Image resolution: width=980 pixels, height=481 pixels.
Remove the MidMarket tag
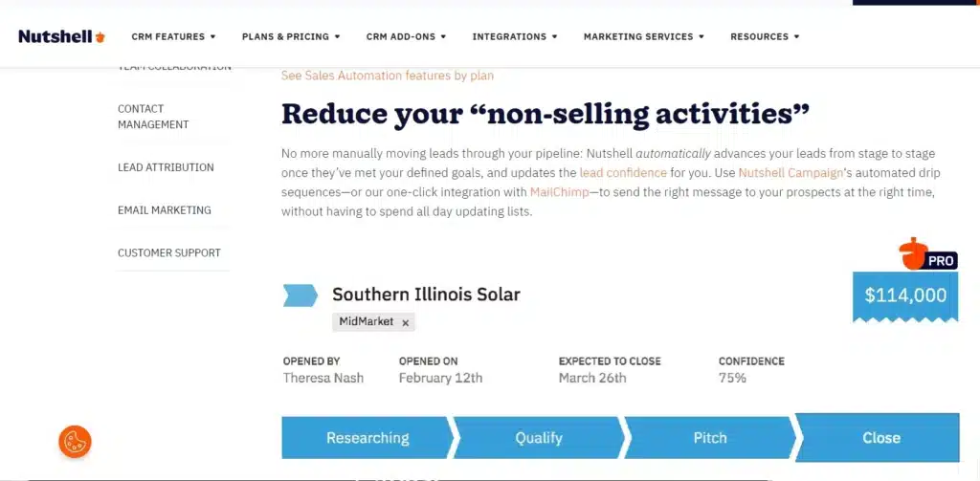[405, 323]
